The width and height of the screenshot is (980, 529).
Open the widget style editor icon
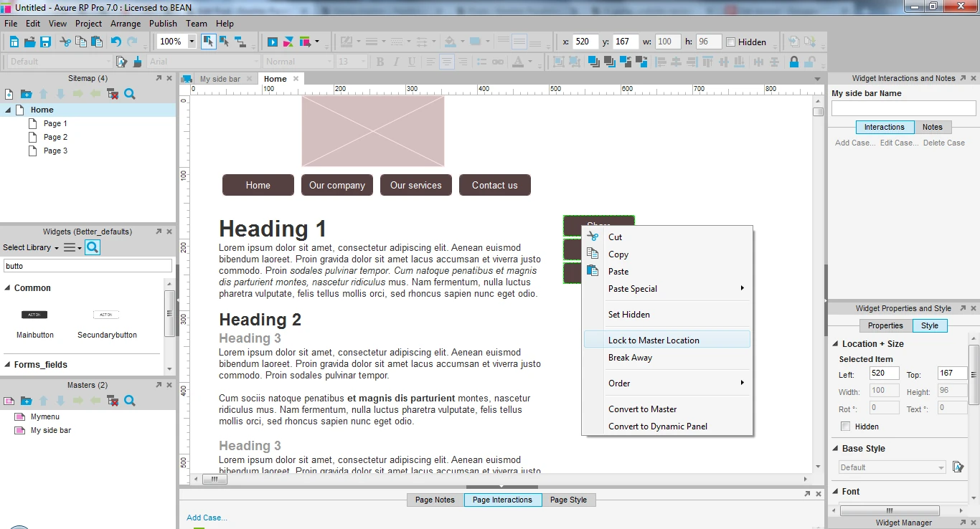[122, 62]
